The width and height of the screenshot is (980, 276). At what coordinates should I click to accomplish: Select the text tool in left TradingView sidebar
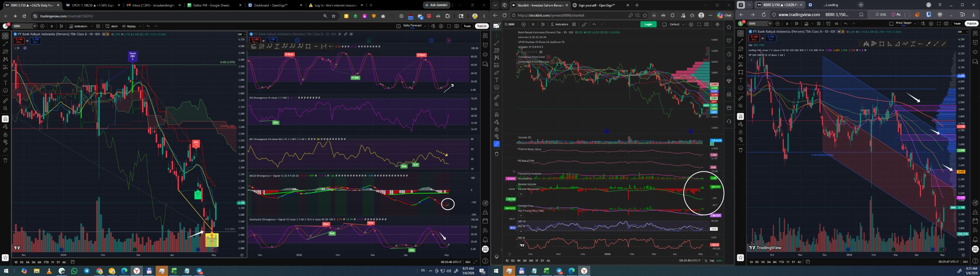pos(5,83)
